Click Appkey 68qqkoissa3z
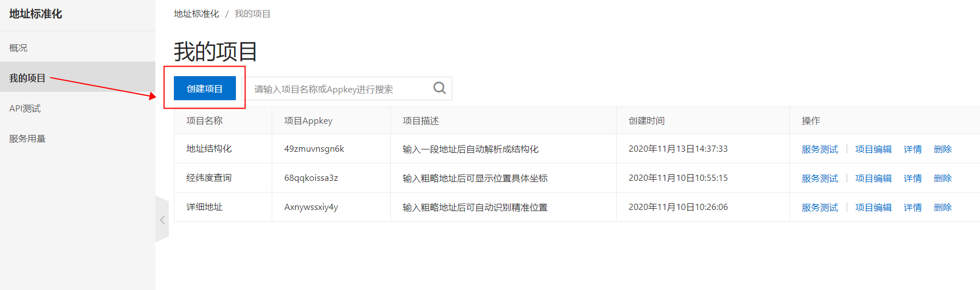 pyautogui.click(x=311, y=177)
